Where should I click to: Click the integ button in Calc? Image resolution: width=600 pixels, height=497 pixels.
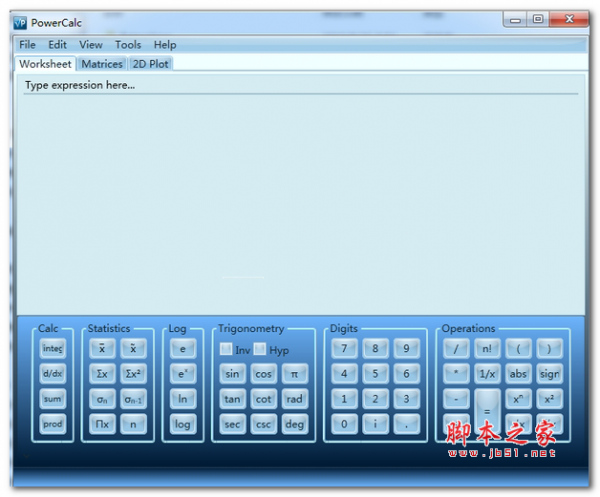pos(52,348)
